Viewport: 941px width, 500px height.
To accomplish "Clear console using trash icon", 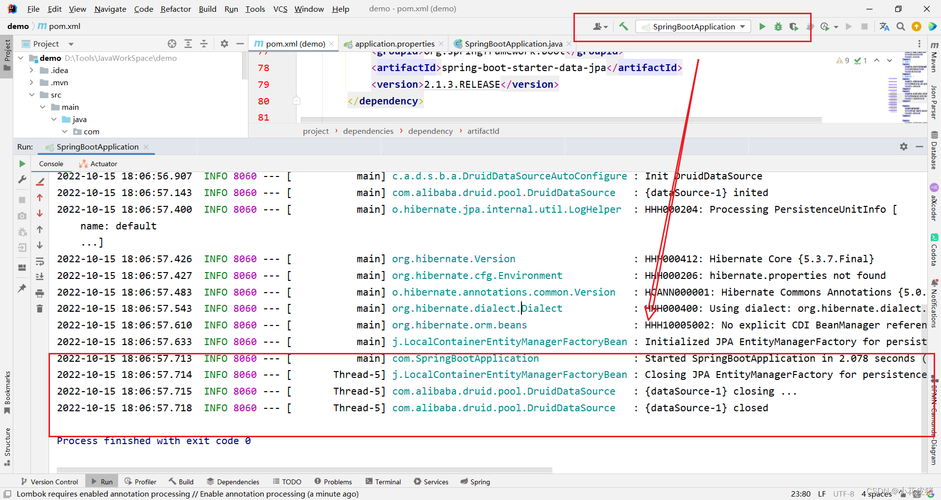I will click(x=40, y=309).
